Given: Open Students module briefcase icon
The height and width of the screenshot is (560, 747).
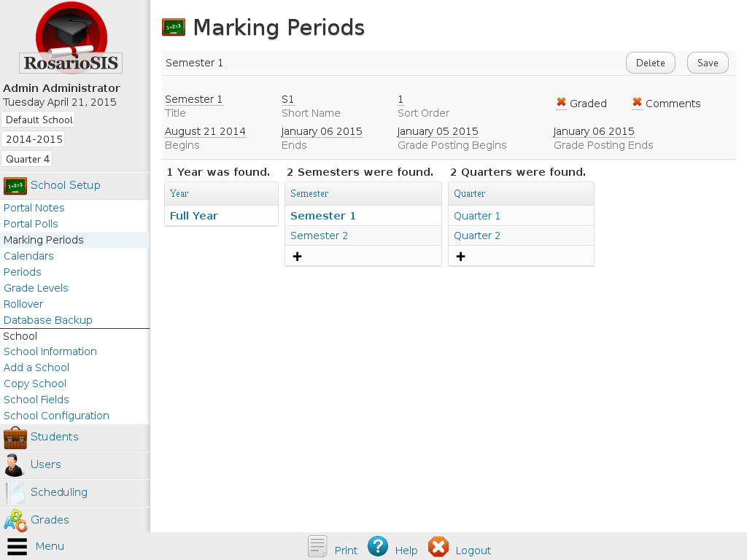Looking at the screenshot, I should tap(15, 437).
